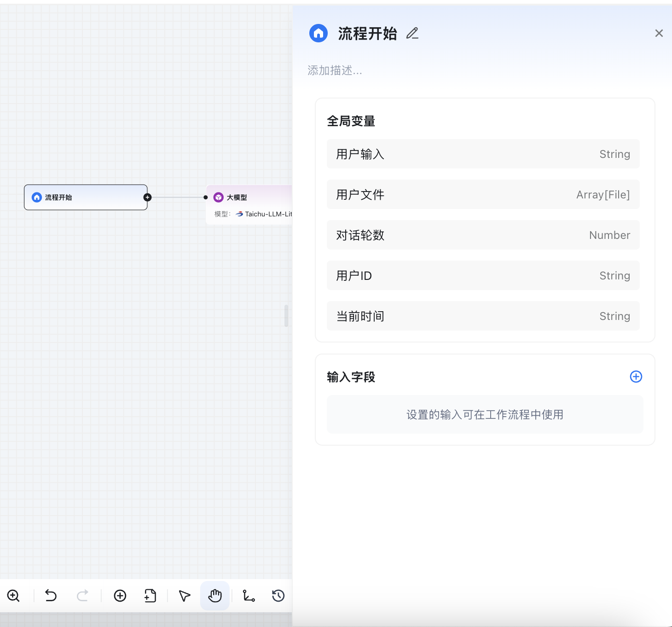Add a new input field with plus
Image resolution: width=672 pixels, height=627 pixels.
point(636,377)
